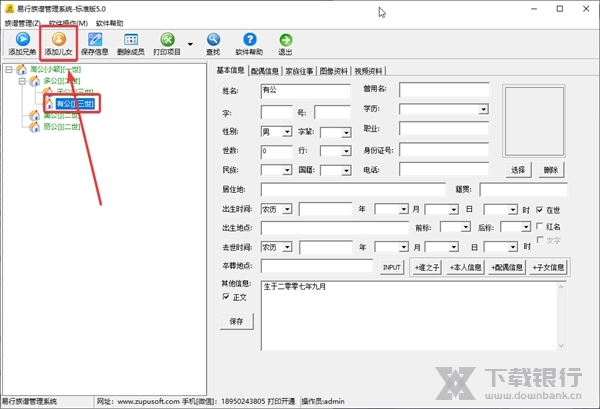Click the 删除成员 toolbar icon
The height and width of the screenshot is (409, 600).
tap(131, 39)
